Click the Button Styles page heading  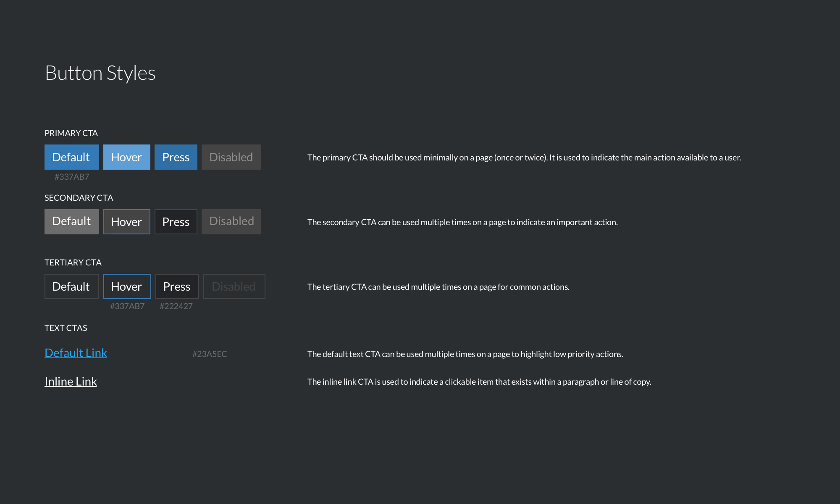click(100, 73)
